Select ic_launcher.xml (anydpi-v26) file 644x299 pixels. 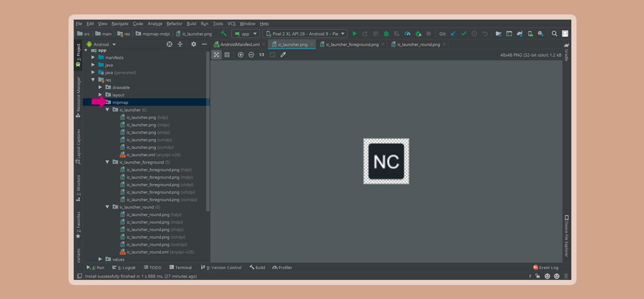[150, 155]
